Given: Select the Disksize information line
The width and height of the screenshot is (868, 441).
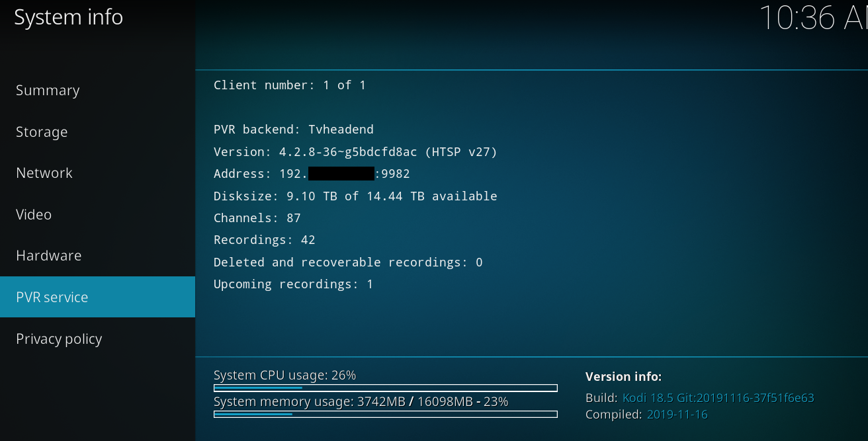Looking at the screenshot, I should tap(355, 196).
